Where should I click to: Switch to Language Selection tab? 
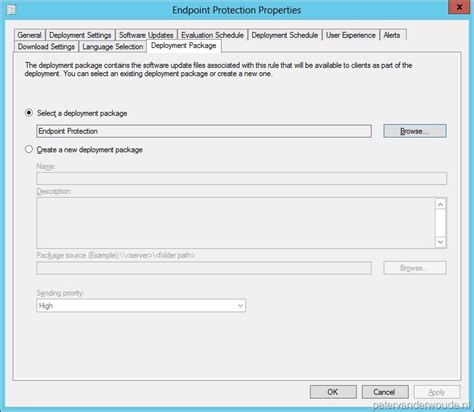[113, 47]
